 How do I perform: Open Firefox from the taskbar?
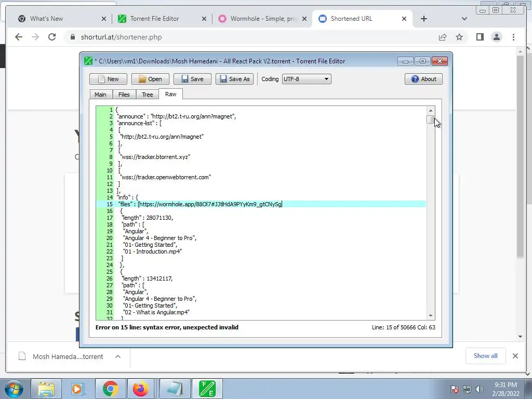click(x=140, y=389)
